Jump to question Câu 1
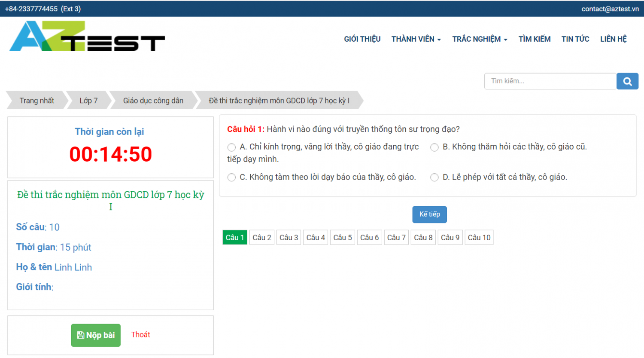The width and height of the screenshot is (644, 358). [x=235, y=238]
